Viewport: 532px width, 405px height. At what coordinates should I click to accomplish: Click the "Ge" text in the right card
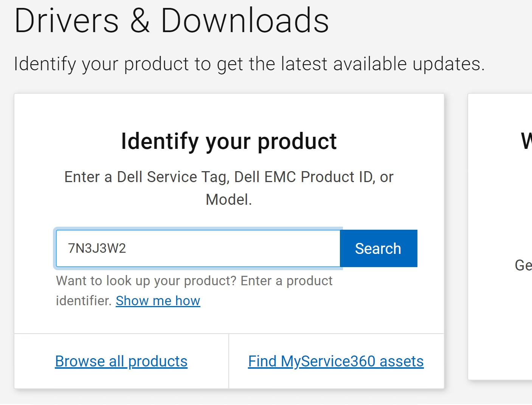coord(523,265)
